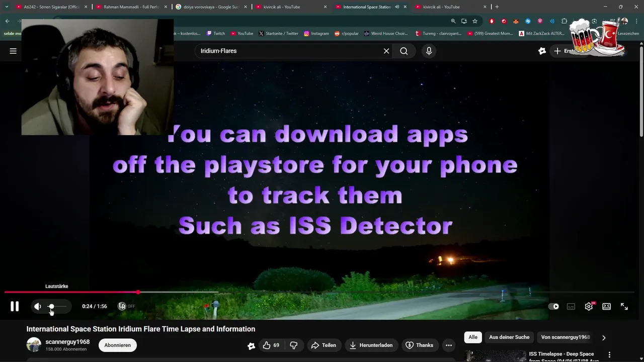This screenshot has height=362, width=644.
Task: Open the Startseite / Twitter bookmark
Action: click(x=278, y=34)
